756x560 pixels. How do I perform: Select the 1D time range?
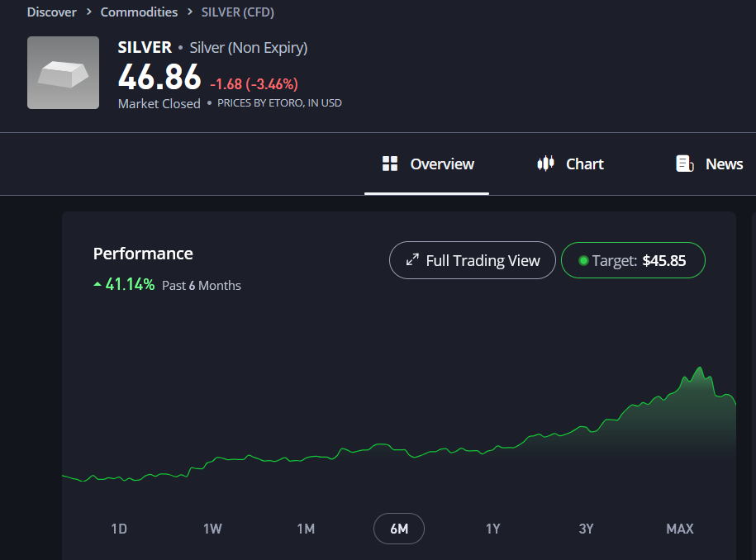pyautogui.click(x=119, y=529)
